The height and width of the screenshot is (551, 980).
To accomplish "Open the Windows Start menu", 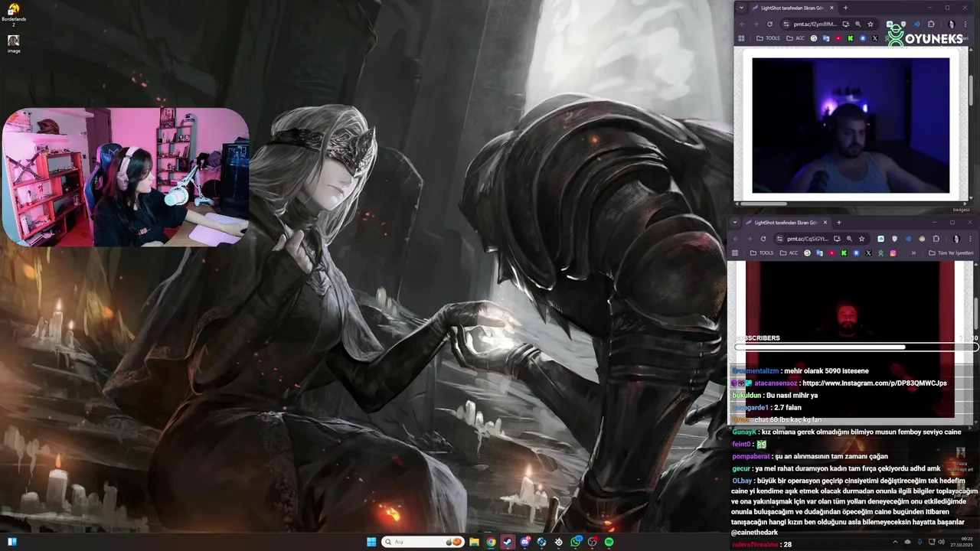I will [x=371, y=542].
